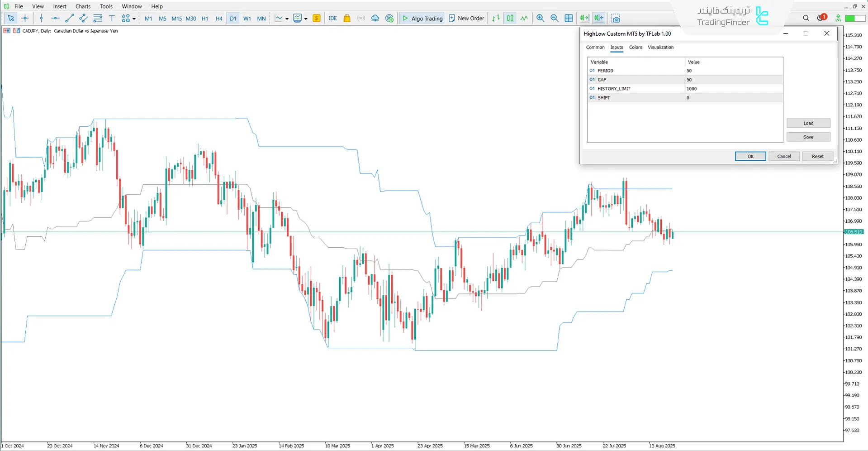Viewport: 868px width, 451px height.
Task: Open the indicators dropdown arrow
Action: pos(306,19)
